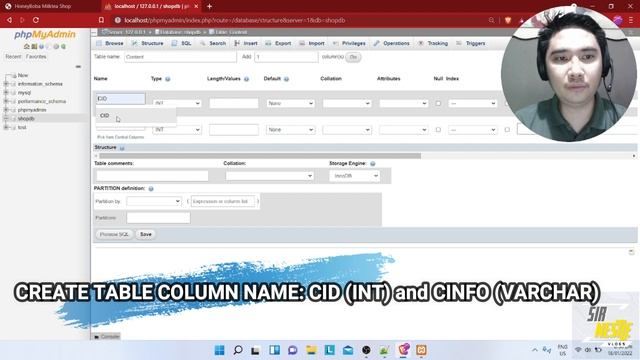
Task: Open Index dropdown for first column
Action: [x=473, y=103]
